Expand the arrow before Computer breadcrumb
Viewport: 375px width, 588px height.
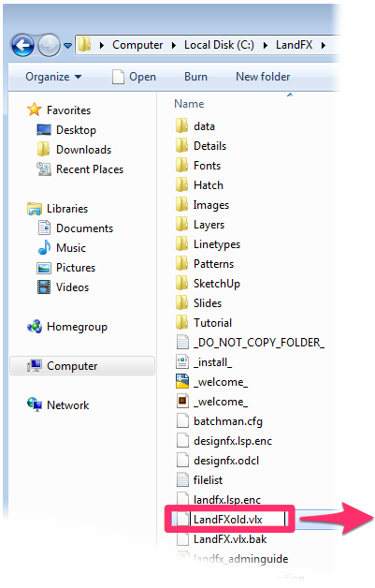102,45
